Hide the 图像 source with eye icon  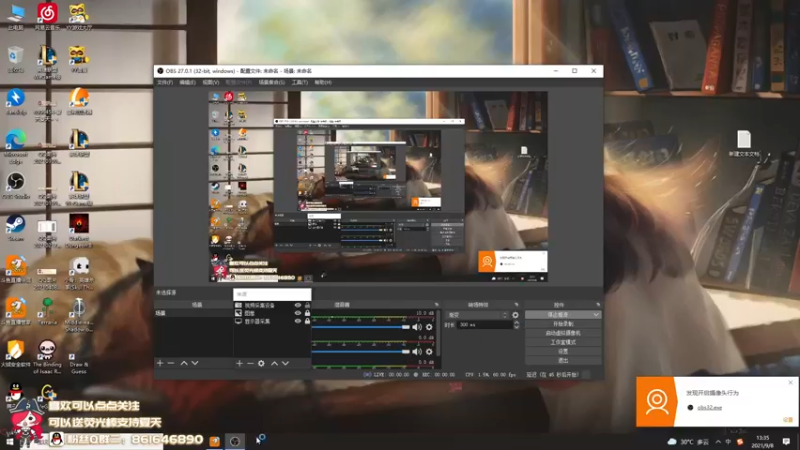pyautogui.click(x=298, y=313)
